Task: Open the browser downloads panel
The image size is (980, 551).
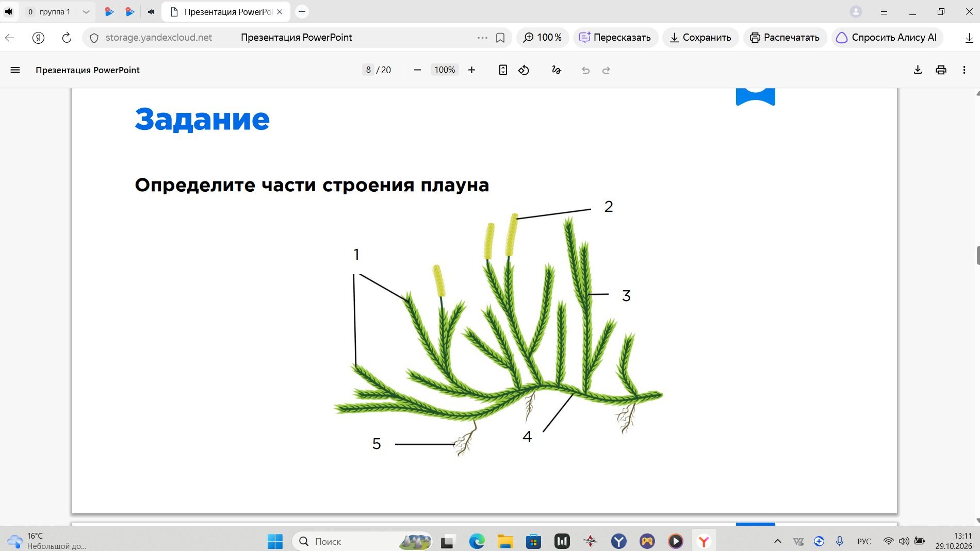Action: pyautogui.click(x=969, y=38)
